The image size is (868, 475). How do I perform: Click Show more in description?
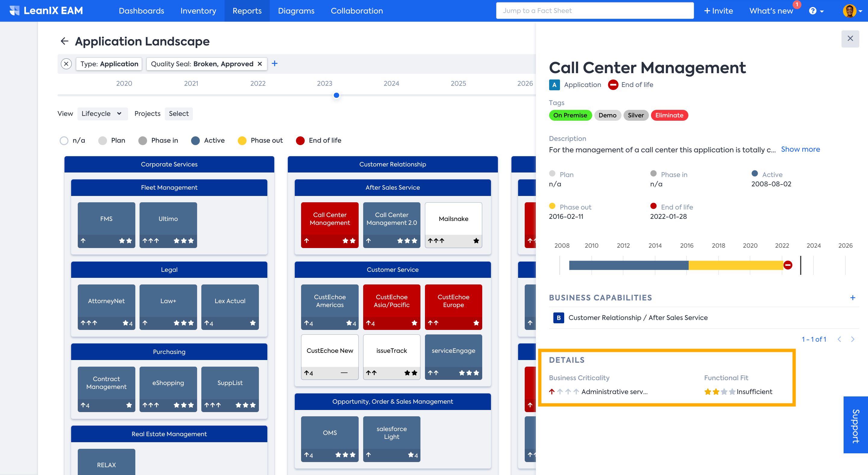[x=800, y=150]
